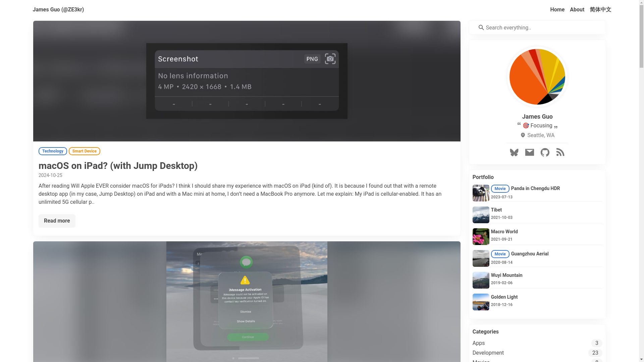Click the search magnifier icon
The width and height of the screenshot is (644, 362).
(481, 28)
